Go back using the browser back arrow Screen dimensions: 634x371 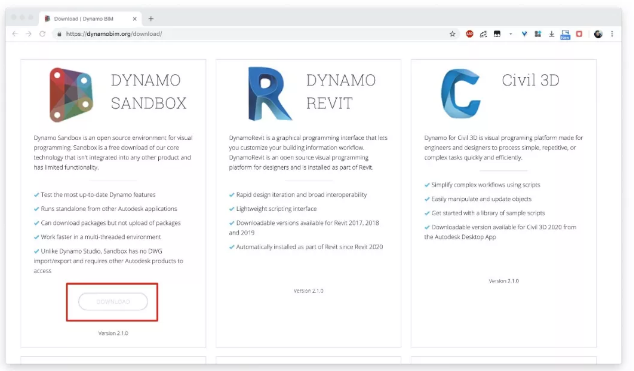pyautogui.click(x=15, y=34)
